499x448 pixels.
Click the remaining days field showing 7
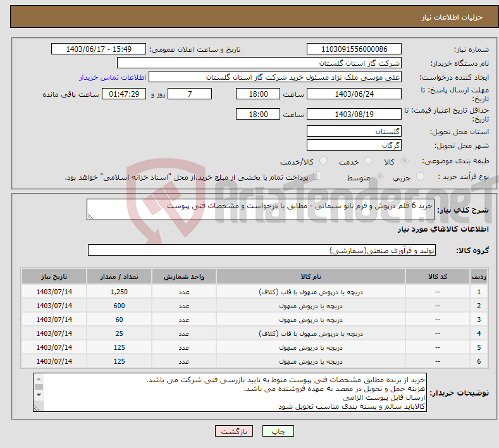[x=190, y=94]
